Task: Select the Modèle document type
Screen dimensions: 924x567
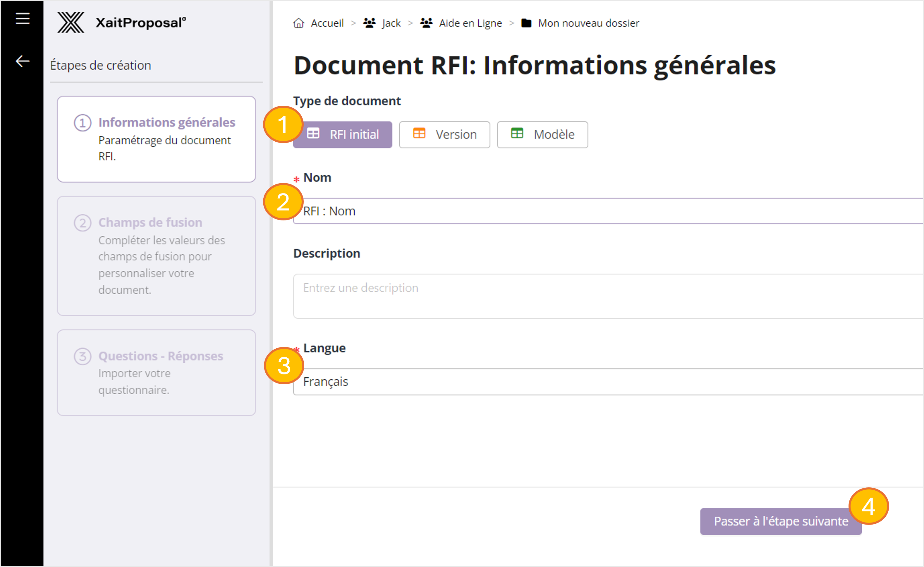Action: pyautogui.click(x=542, y=134)
